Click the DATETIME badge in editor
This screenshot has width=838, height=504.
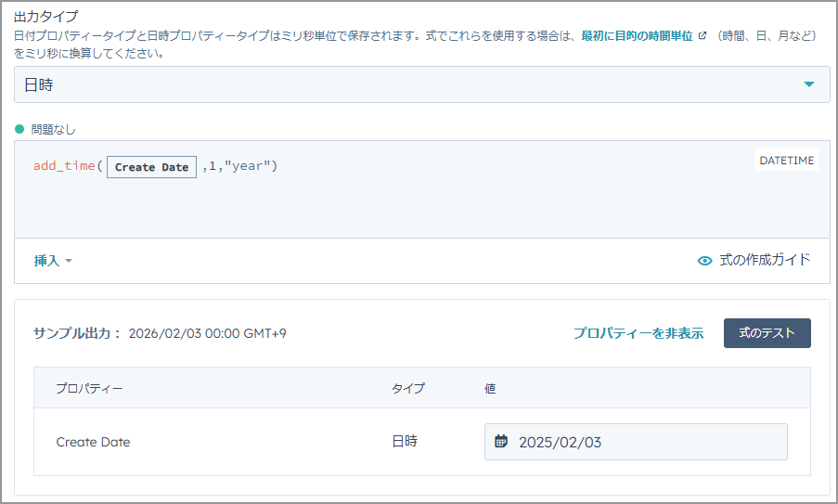point(786,161)
